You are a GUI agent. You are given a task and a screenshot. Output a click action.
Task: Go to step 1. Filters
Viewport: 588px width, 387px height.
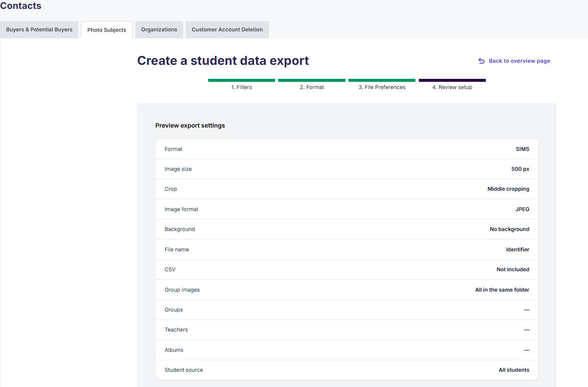coord(242,85)
